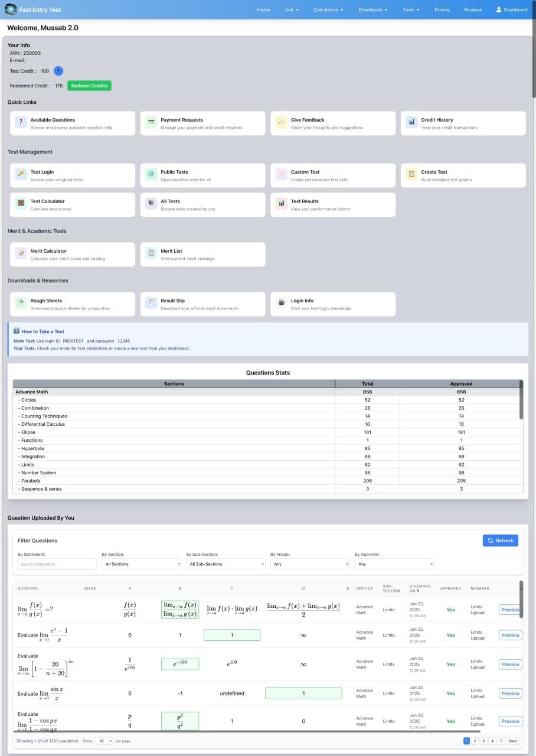This screenshot has height=756, width=536.
Task: Click the plus icon beside Test Credit
Action: [x=58, y=71]
